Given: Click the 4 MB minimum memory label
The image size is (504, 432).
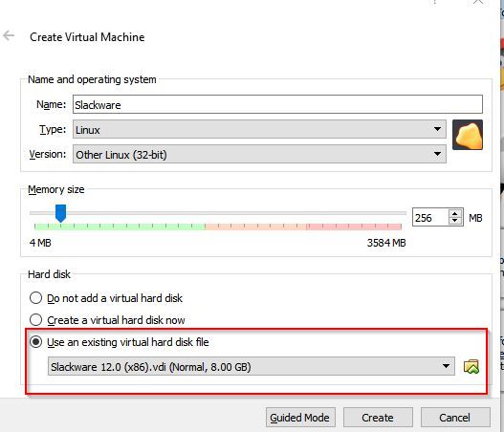Looking at the screenshot, I should pyautogui.click(x=40, y=243).
